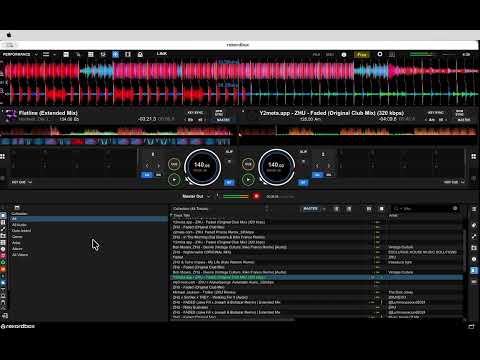Click the green sidebar streaming icon
The width and height of the screenshot is (480, 360).
tap(3, 262)
